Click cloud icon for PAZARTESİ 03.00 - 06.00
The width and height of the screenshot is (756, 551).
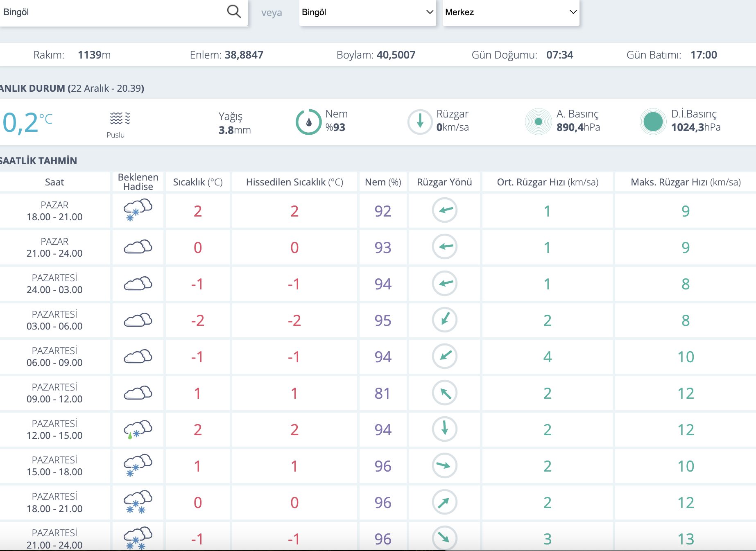tap(138, 320)
